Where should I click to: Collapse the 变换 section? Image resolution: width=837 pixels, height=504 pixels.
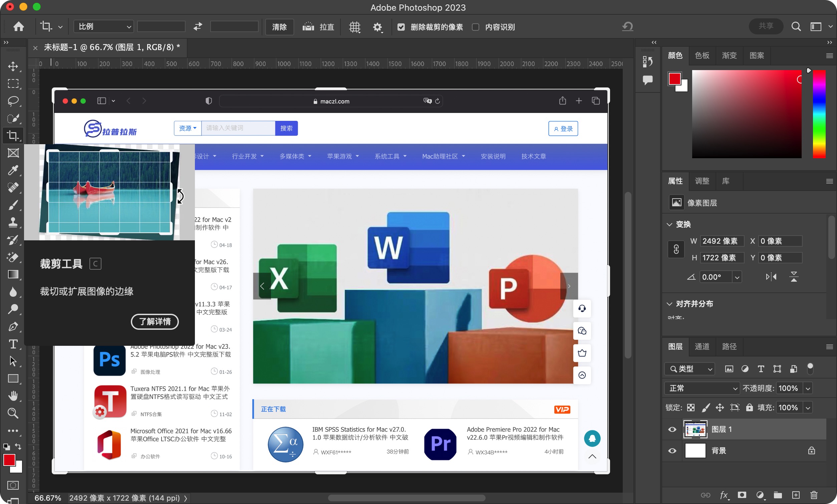669,225
